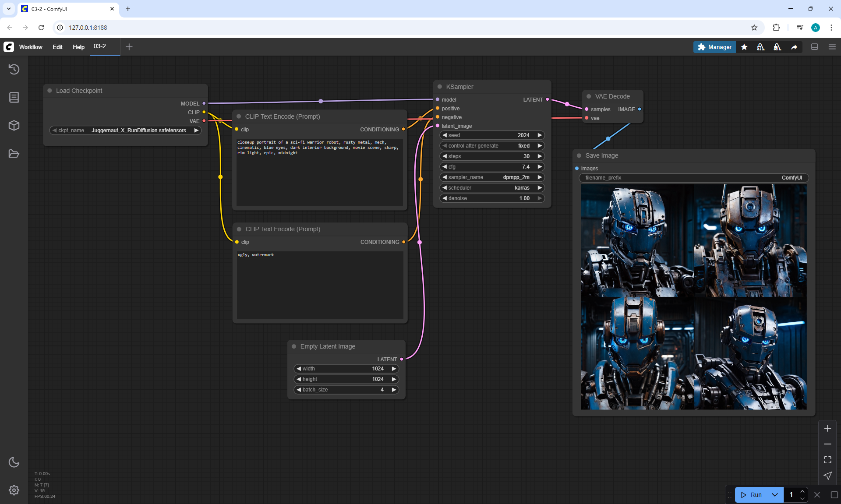Zoom in with the plus canvas button
The width and height of the screenshot is (841, 504).
[827, 428]
